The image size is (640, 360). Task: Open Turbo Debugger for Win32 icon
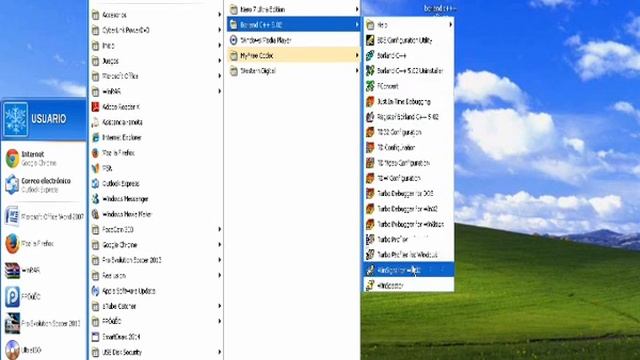(370, 209)
